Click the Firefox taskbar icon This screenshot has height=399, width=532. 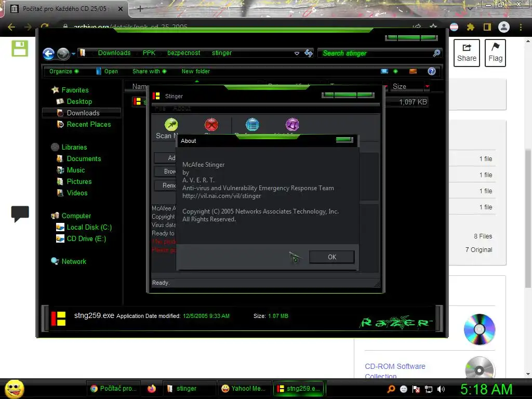[152, 389]
